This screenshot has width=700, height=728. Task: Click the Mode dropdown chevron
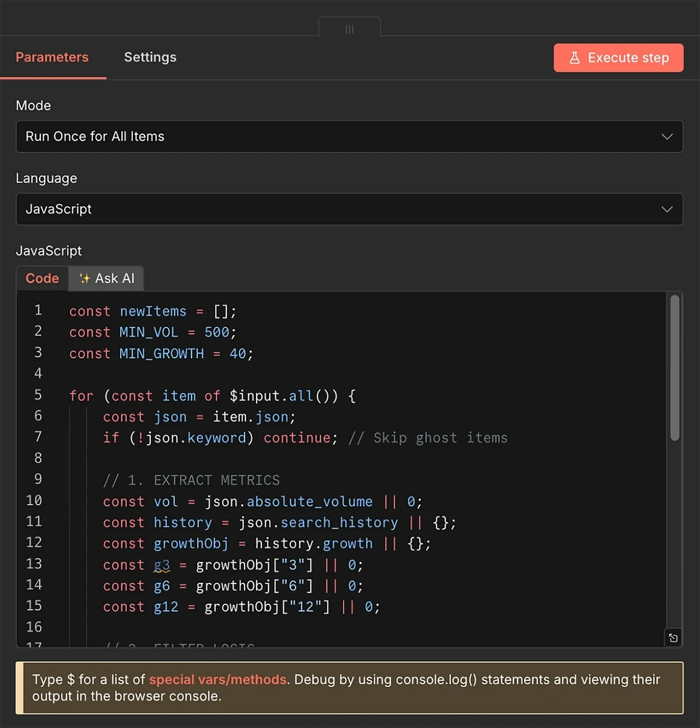(667, 136)
